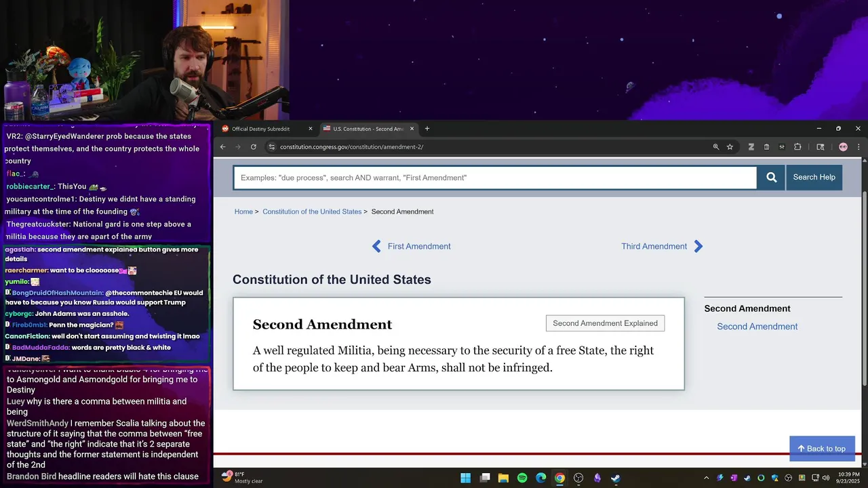Open the Z extension icon in Chrome toolbar
Viewport: 868px width, 488px height.
751,147
